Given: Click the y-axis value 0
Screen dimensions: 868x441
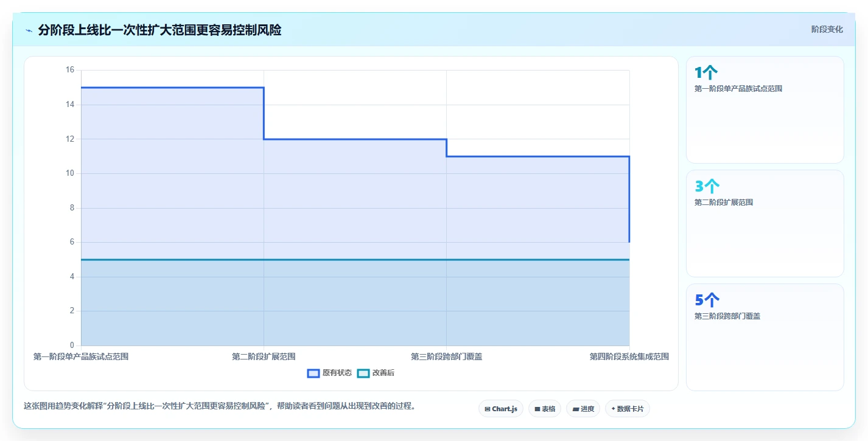Looking at the screenshot, I should coord(72,346).
